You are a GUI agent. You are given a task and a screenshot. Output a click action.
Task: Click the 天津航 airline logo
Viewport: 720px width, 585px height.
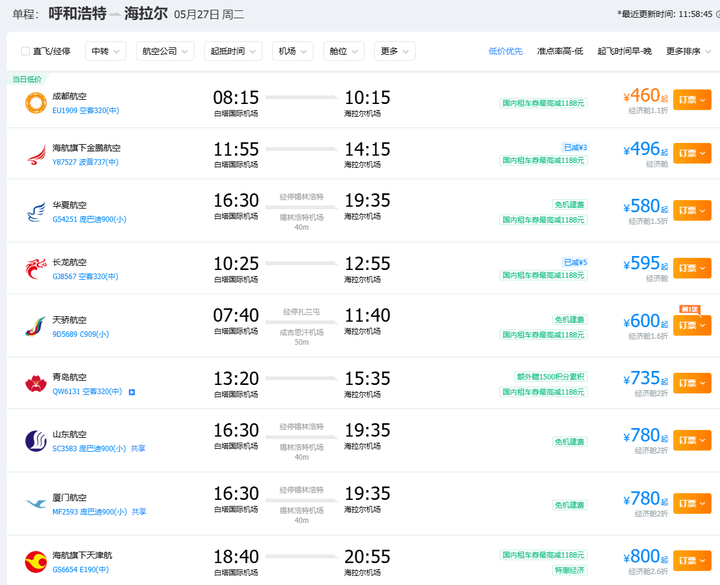click(36, 562)
